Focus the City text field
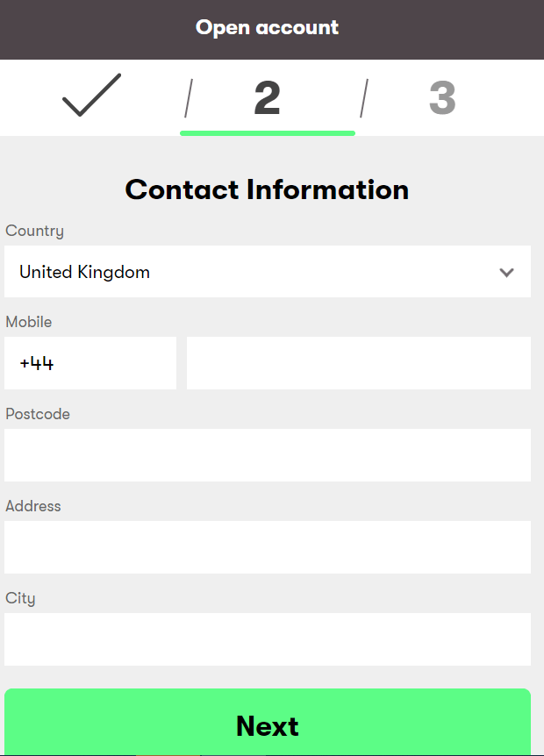The width and height of the screenshot is (544, 756). pyautogui.click(x=267, y=639)
